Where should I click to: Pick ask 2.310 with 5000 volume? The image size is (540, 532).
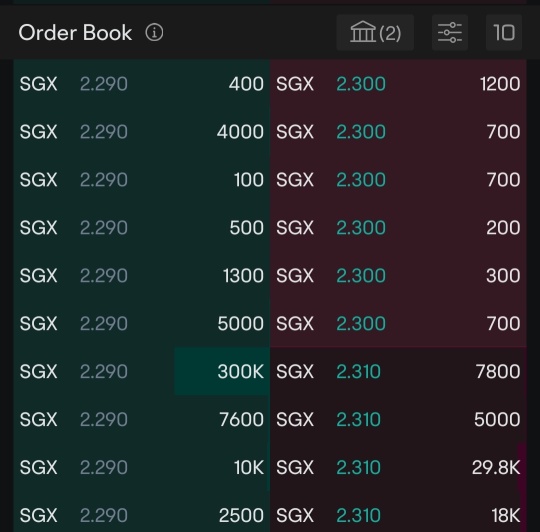[x=398, y=419]
